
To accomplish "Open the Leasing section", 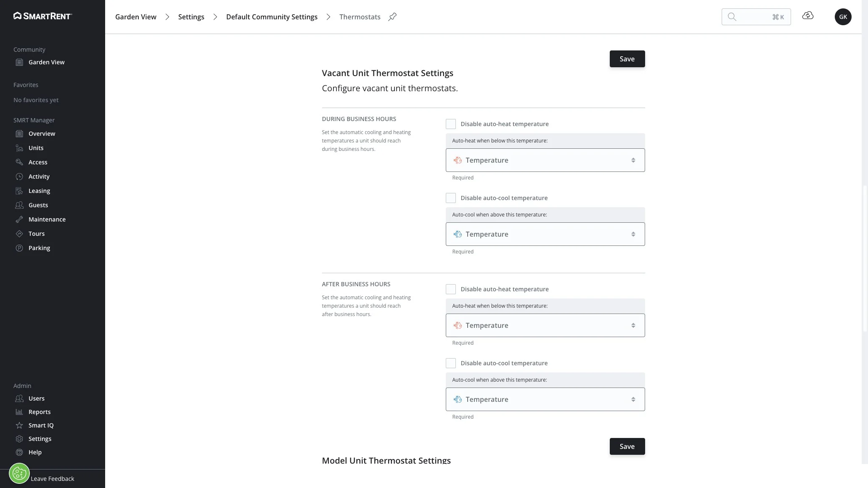I will (39, 191).
